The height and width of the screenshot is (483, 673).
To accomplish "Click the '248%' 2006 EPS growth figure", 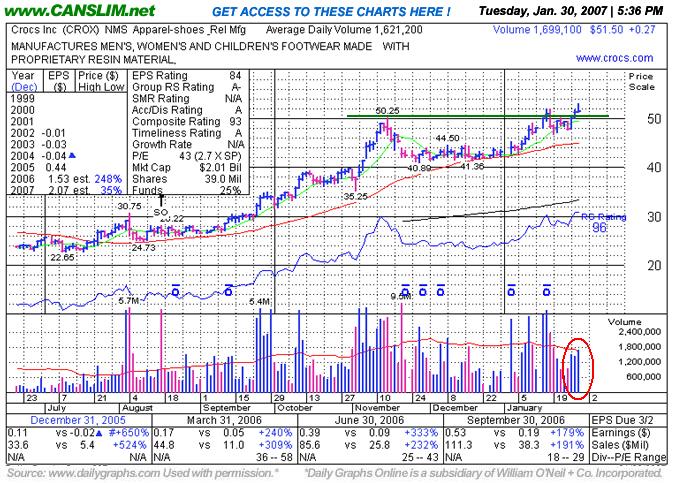I will 108,179.
